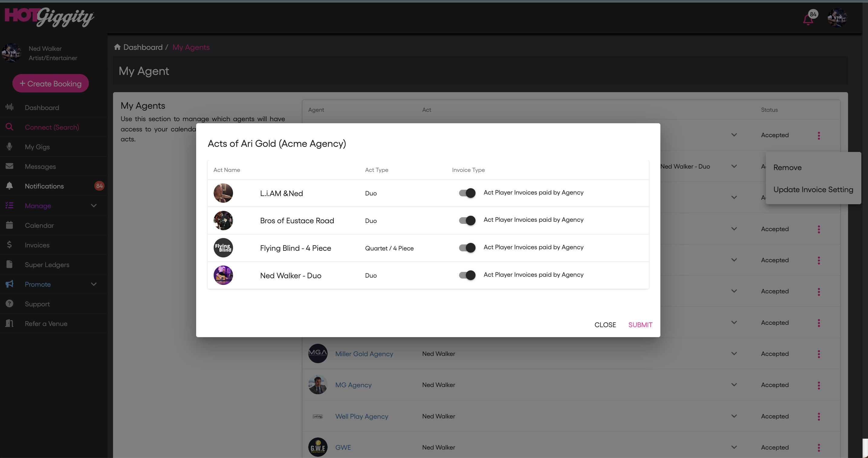Toggle invoice setting for L.i.AM &Ned
This screenshot has width=868, height=458.
[467, 193]
